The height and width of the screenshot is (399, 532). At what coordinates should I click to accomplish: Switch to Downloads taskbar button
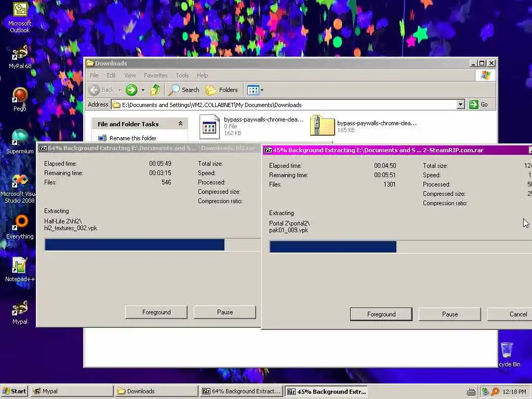click(x=156, y=391)
